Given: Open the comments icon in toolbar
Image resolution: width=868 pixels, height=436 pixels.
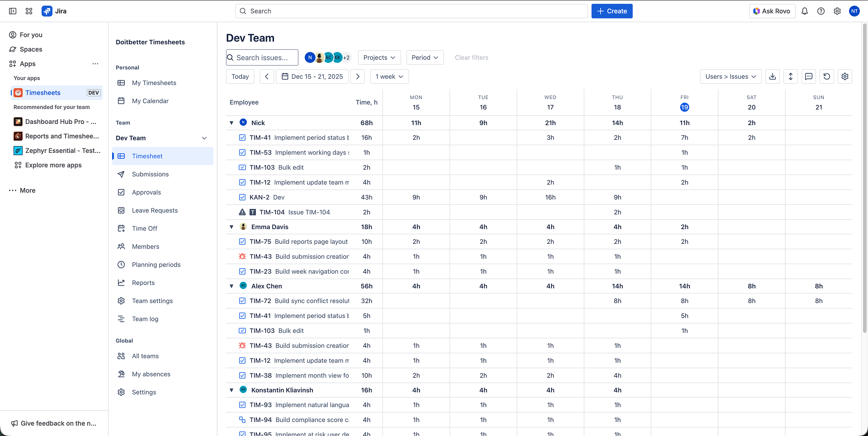Looking at the screenshot, I should click(x=809, y=76).
